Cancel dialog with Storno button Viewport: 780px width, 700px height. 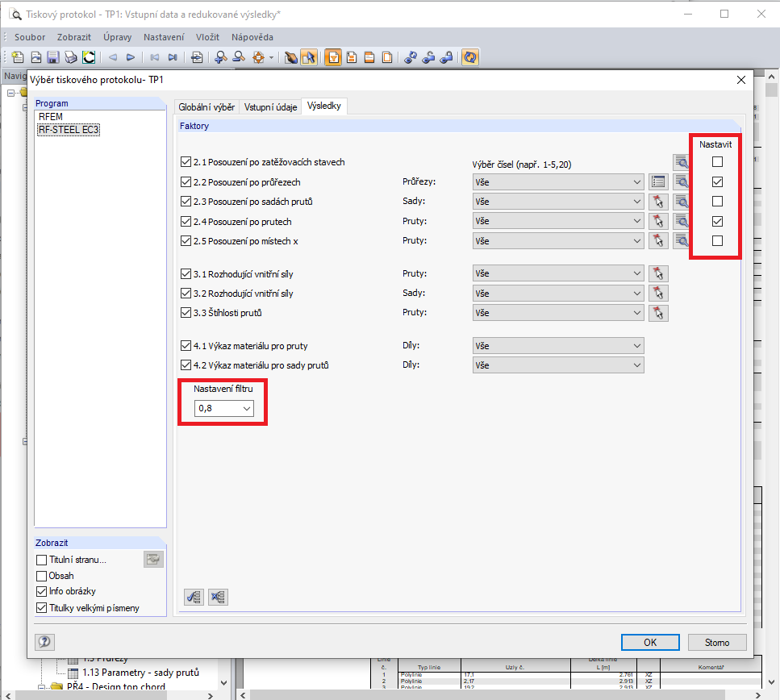point(717,642)
